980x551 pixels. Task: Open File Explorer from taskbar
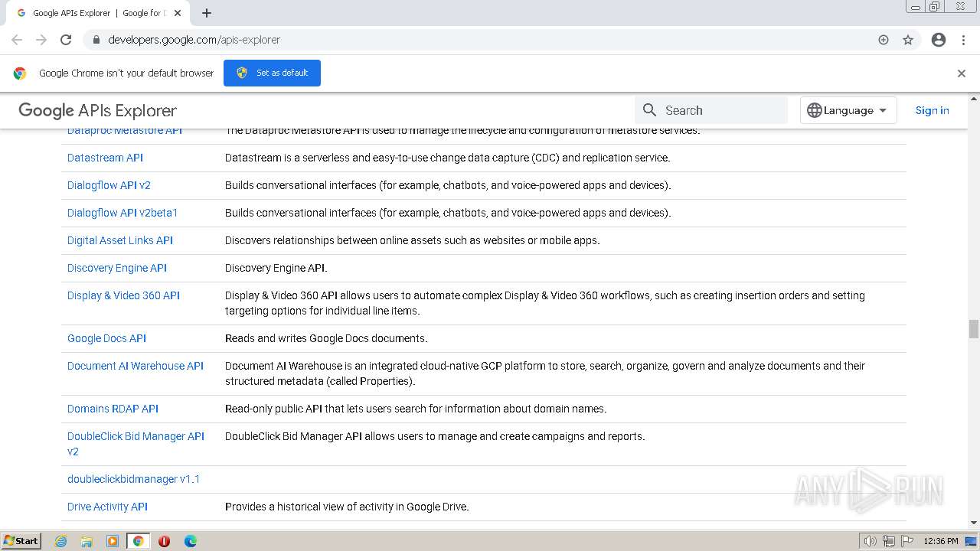(x=87, y=541)
